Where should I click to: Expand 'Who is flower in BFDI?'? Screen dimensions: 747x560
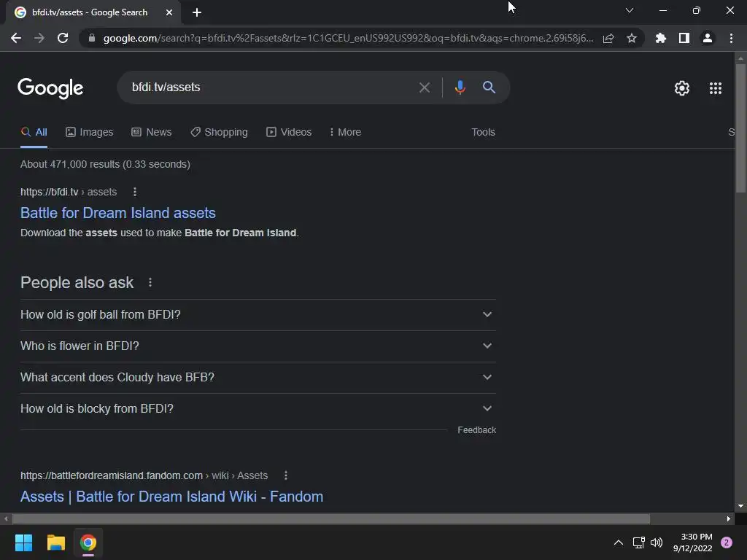pos(258,346)
